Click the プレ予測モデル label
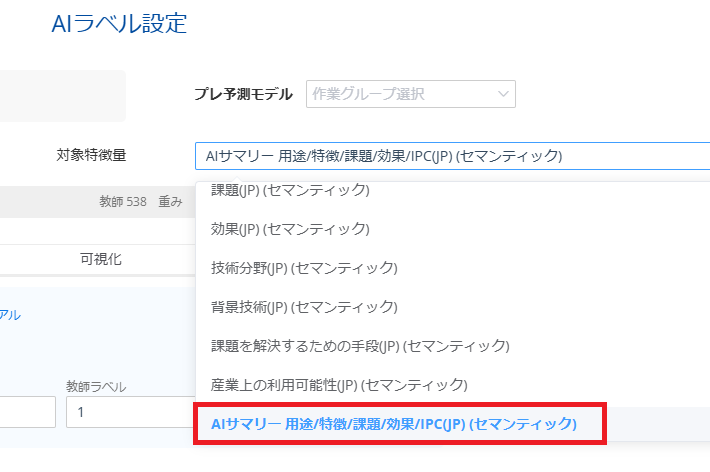 (x=243, y=94)
